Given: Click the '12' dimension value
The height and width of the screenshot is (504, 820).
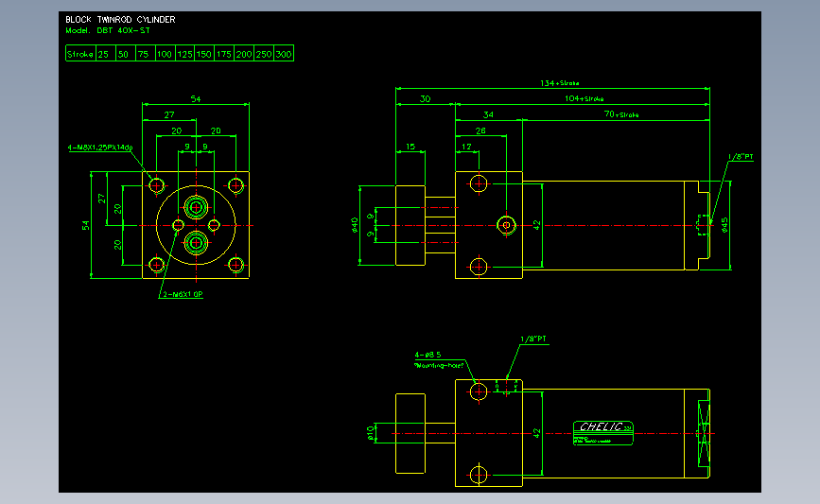Looking at the screenshot, I should click(x=466, y=147).
